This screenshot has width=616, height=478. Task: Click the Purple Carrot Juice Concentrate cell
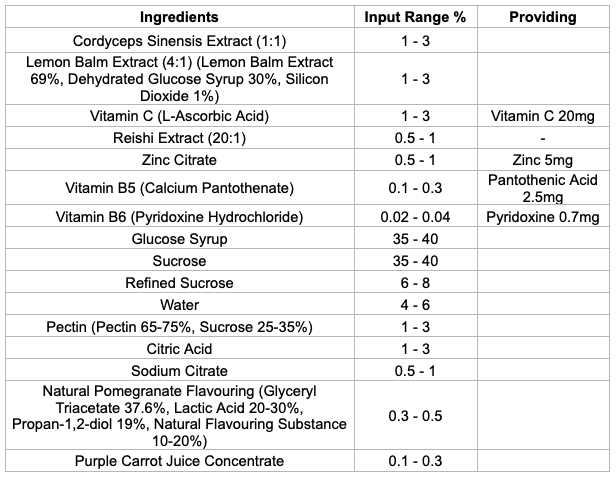coord(179,461)
